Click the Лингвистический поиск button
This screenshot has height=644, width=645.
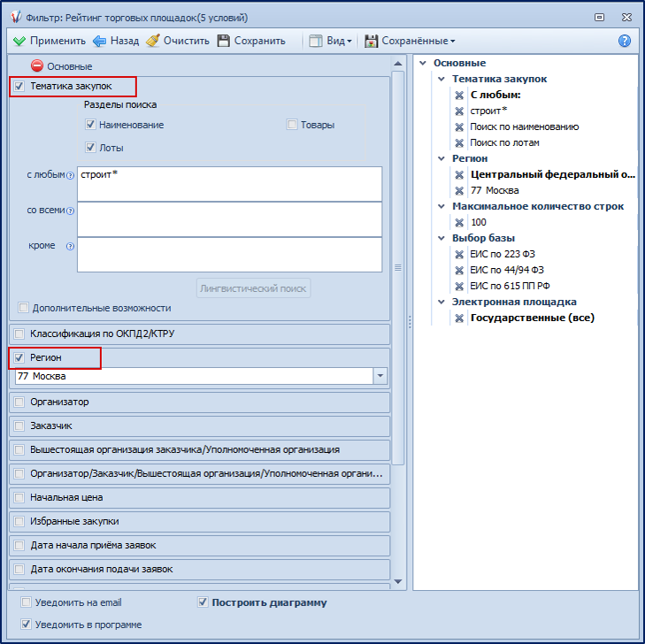[x=253, y=288]
